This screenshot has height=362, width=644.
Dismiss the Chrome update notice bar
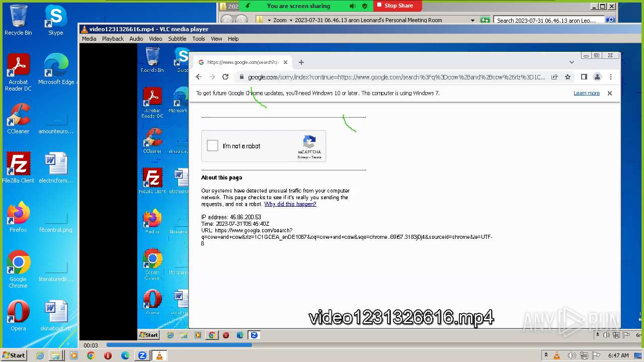(610, 93)
